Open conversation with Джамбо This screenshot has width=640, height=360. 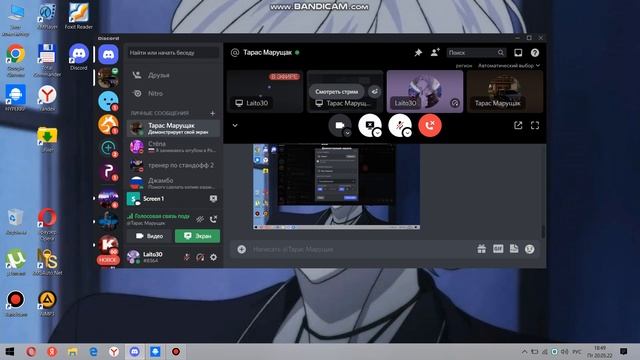173,183
